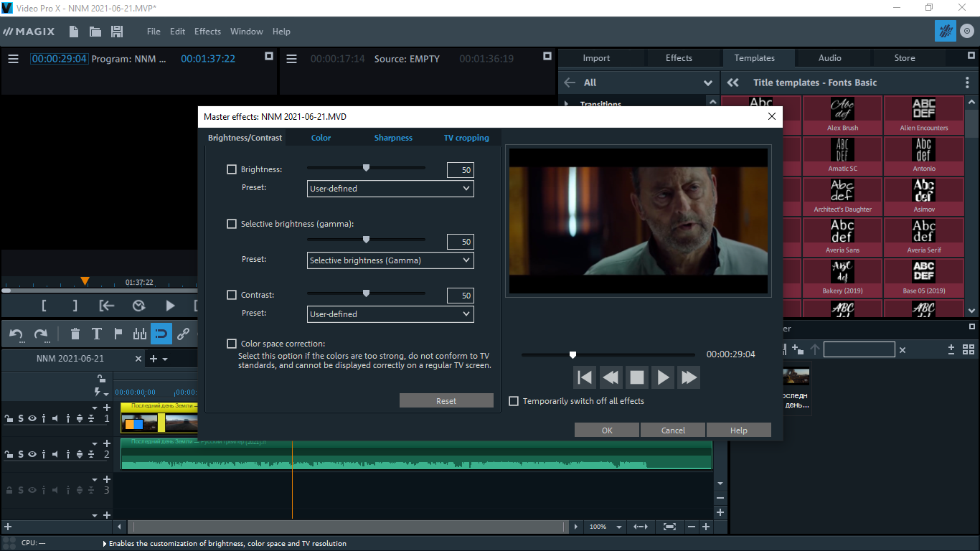The height and width of the screenshot is (551, 980).
Task: Switch to the Sharpness tab
Action: tap(393, 138)
